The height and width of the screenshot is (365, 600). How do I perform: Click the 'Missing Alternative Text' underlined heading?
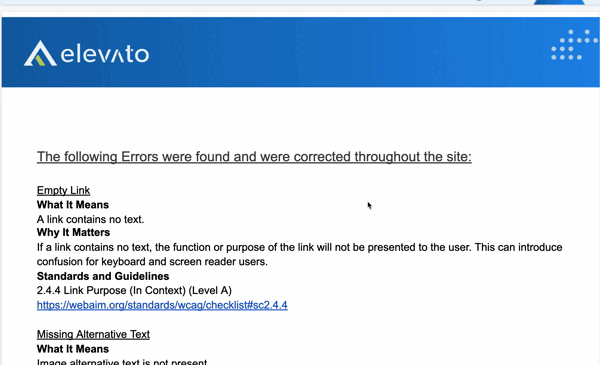[x=93, y=334]
